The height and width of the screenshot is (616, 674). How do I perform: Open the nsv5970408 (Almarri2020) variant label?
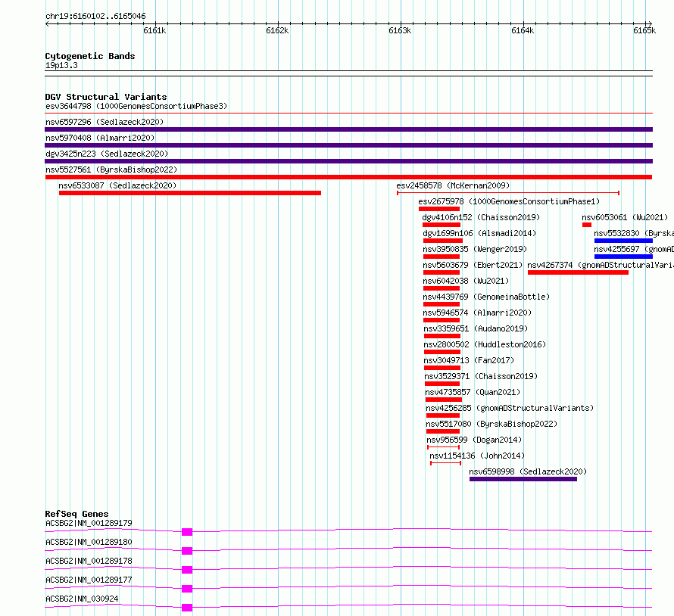[x=100, y=138]
